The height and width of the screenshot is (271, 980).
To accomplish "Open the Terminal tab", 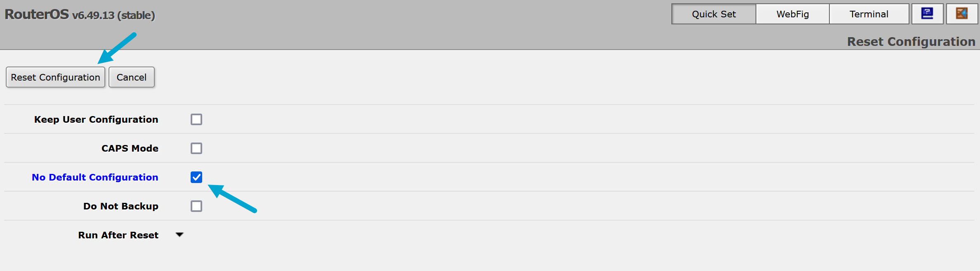I will 869,14.
